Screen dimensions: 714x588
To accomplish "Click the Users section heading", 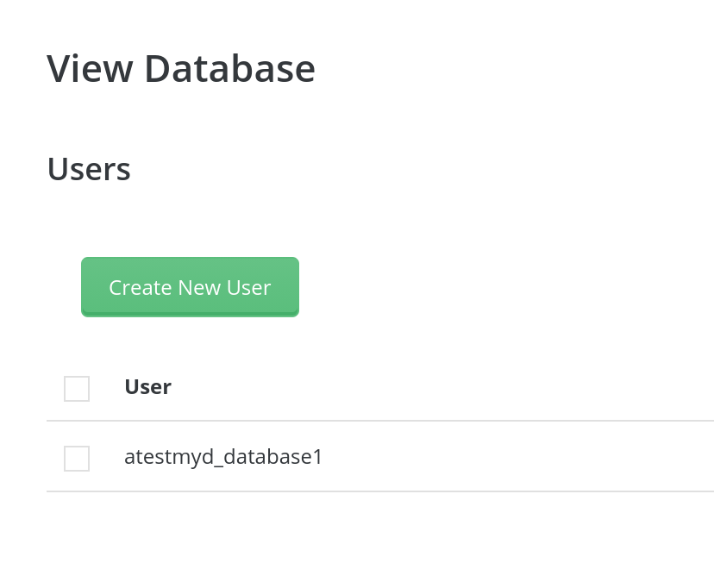I will pyautogui.click(x=89, y=169).
